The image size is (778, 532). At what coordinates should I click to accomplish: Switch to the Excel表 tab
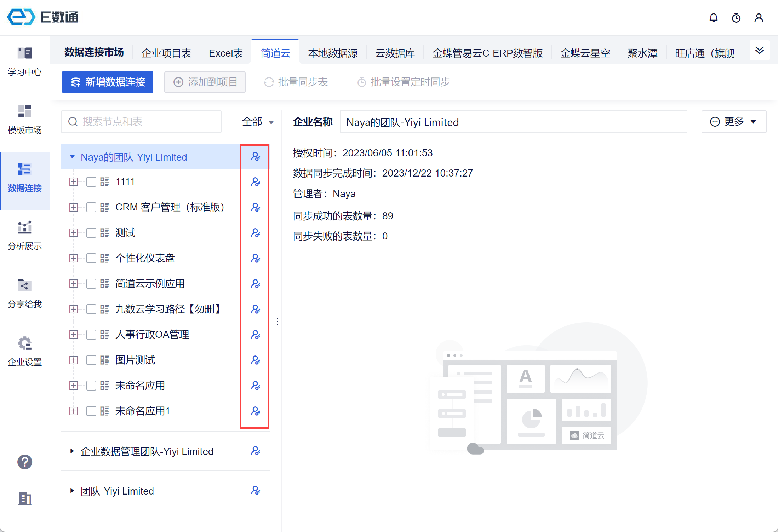pyautogui.click(x=226, y=53)
